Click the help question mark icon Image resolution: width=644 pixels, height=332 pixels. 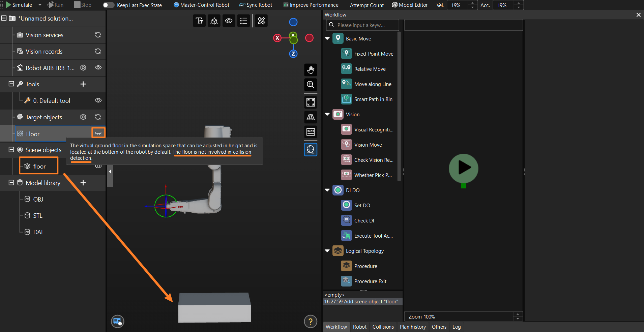pos(310,322)
